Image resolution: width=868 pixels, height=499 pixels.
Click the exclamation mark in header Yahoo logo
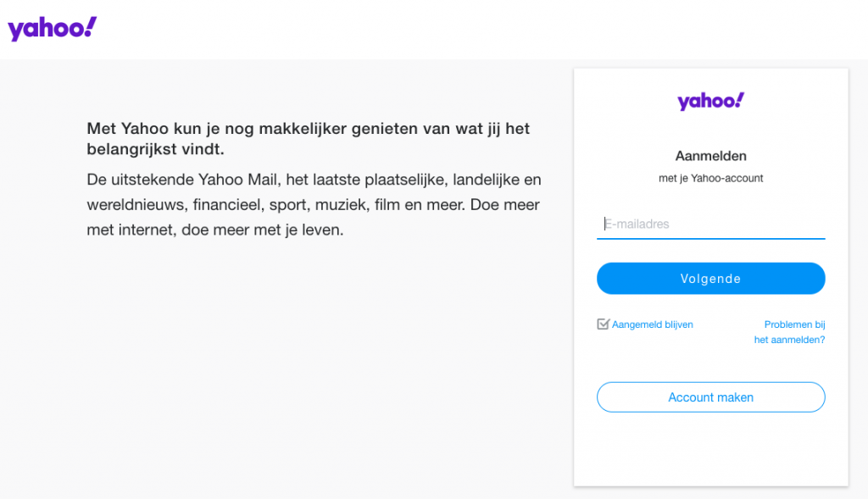pos(91,25)
